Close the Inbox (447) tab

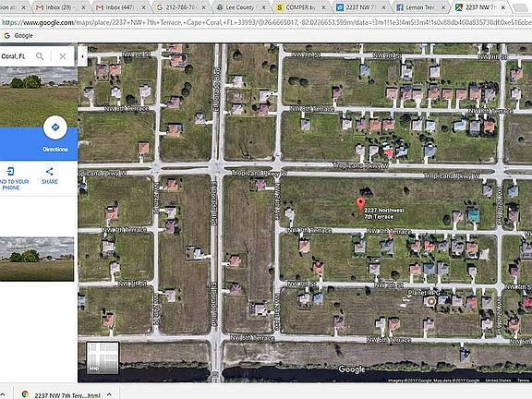point(144,7)
